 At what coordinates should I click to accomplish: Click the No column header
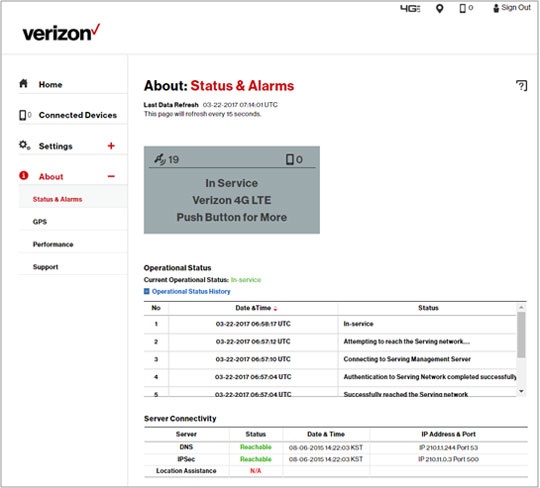[x=156, y=308]
